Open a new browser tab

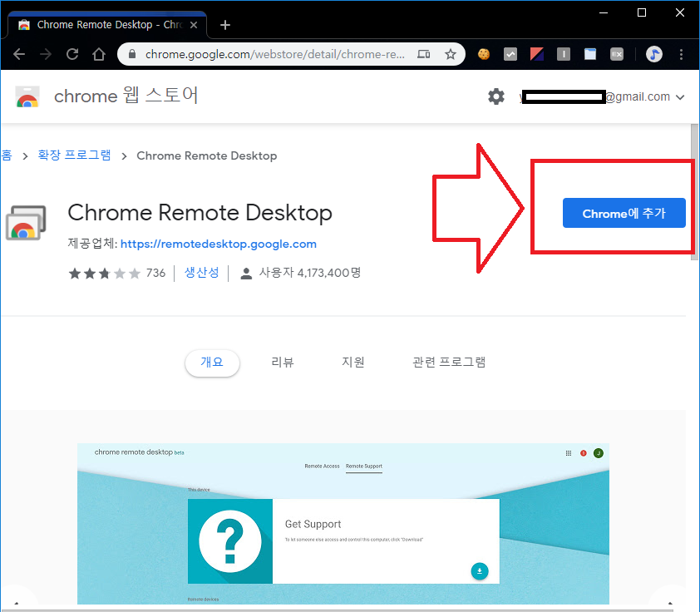225,25
